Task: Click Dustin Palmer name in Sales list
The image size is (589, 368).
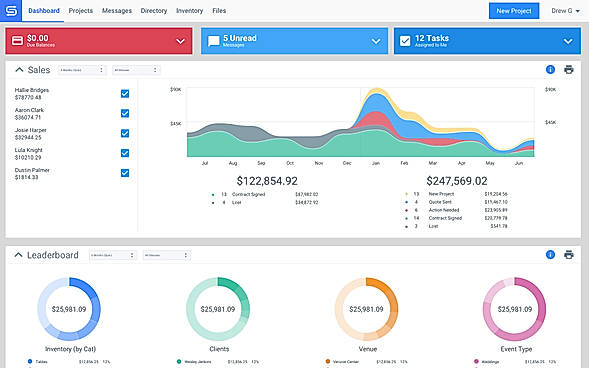Action: point(32,170)
